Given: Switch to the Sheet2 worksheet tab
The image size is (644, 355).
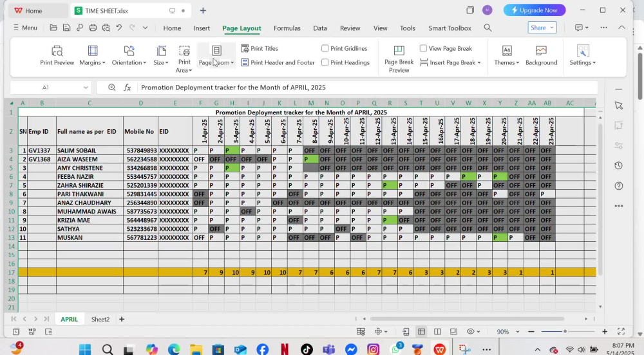Looking at the screenshot, I should coord(100,319).
